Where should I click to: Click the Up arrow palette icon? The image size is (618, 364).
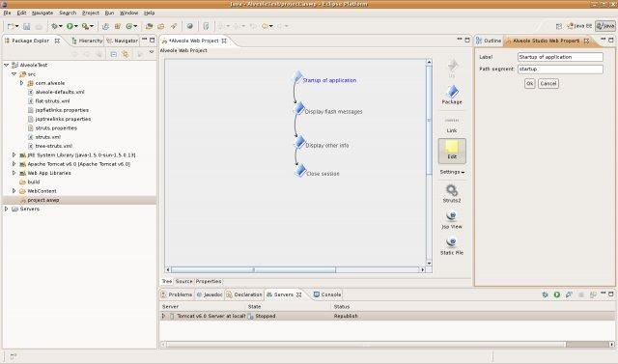(x=452, y=69)
